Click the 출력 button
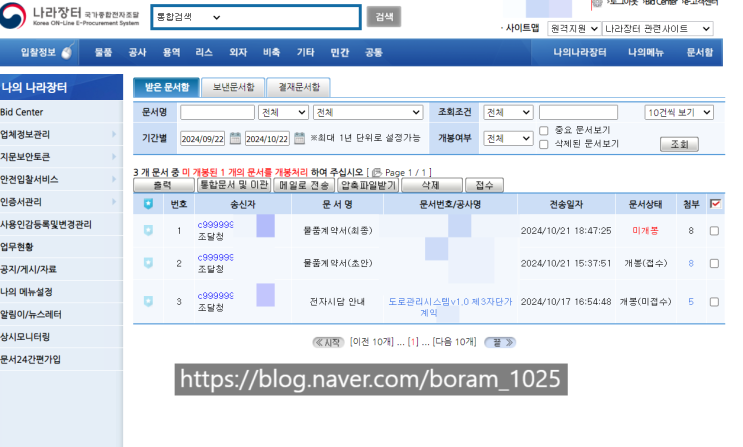743x447 pixels. point(163,185)
